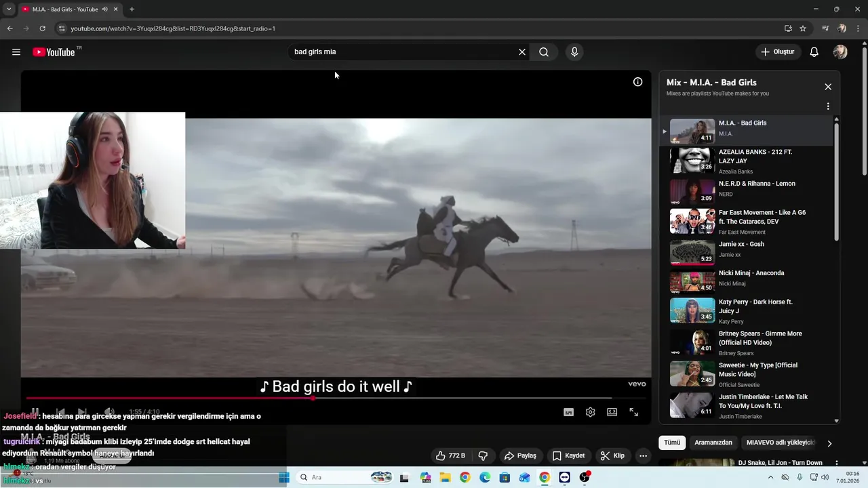Clear the search box with the X
The width and height of the screenshot is (868, 488).
522,52
